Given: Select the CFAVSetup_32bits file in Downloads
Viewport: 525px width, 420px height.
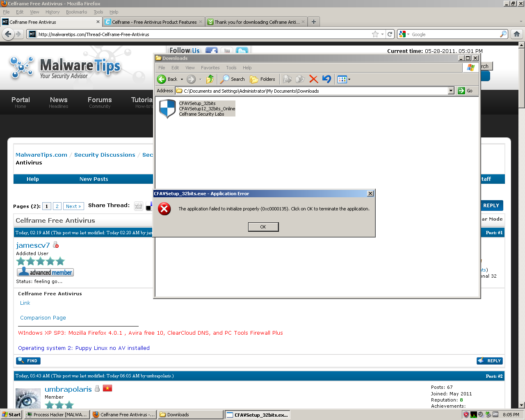Looking at the screenshot, I should (197, 109).
